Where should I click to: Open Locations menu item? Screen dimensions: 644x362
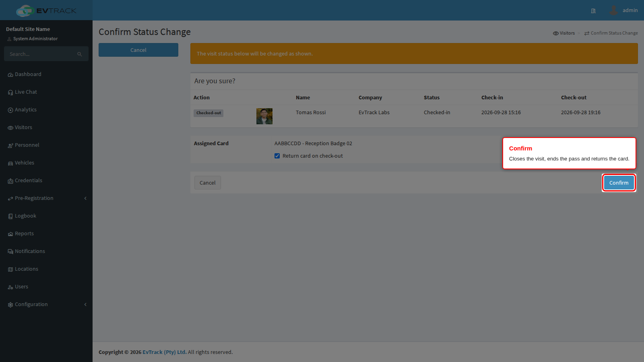[x=46, y=269]
